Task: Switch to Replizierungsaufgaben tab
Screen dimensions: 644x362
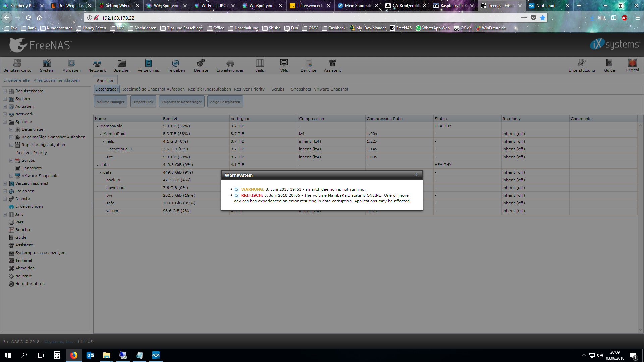Action: 209,89
